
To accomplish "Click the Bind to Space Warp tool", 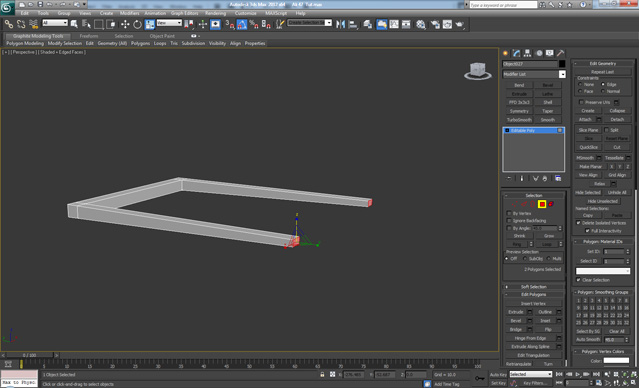I will pos(33,24).
